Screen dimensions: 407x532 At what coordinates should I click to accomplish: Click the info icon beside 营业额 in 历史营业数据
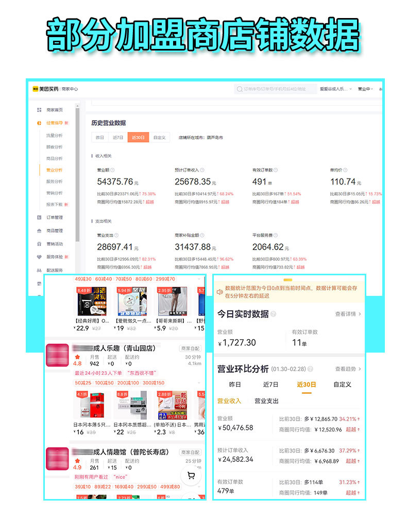point(112,170)
